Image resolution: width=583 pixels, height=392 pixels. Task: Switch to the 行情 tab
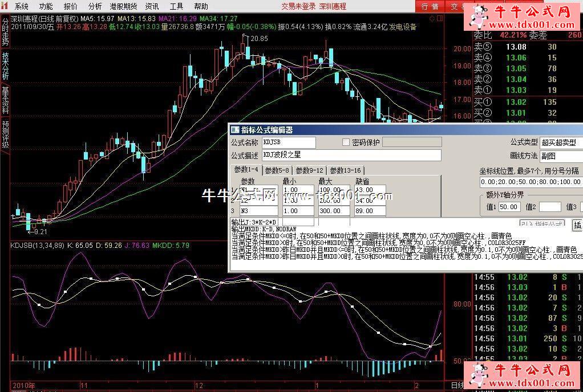(x=430, y=6)
